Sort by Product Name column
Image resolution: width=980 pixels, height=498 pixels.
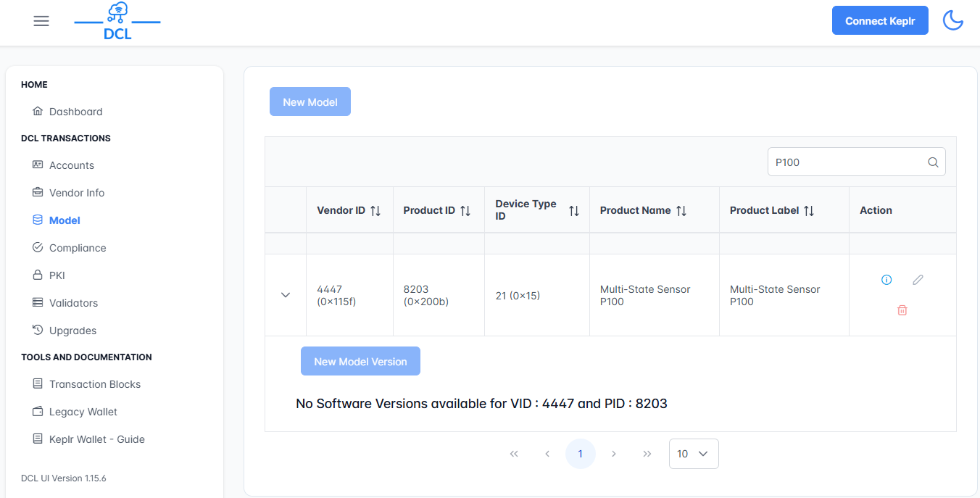click(x=681, y=210)
